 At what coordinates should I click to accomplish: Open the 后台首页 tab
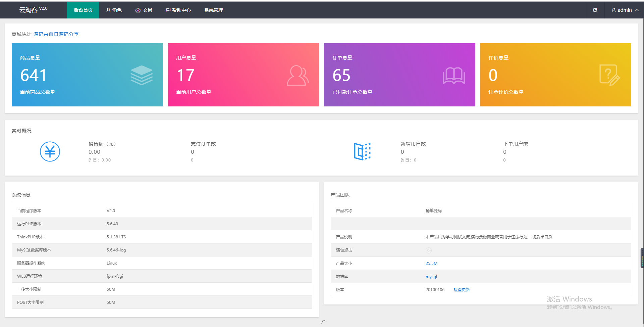83,10
